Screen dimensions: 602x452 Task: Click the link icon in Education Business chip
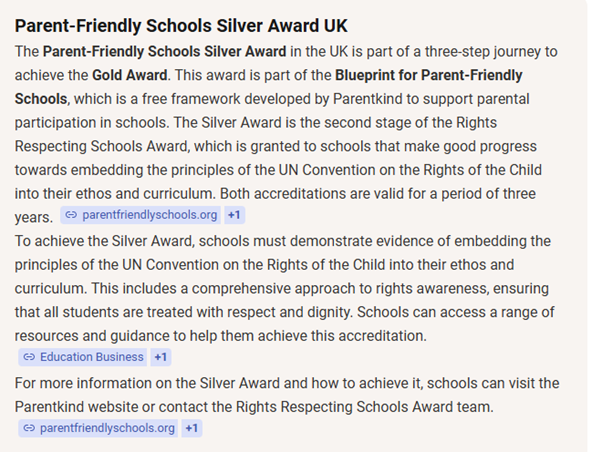29,357
